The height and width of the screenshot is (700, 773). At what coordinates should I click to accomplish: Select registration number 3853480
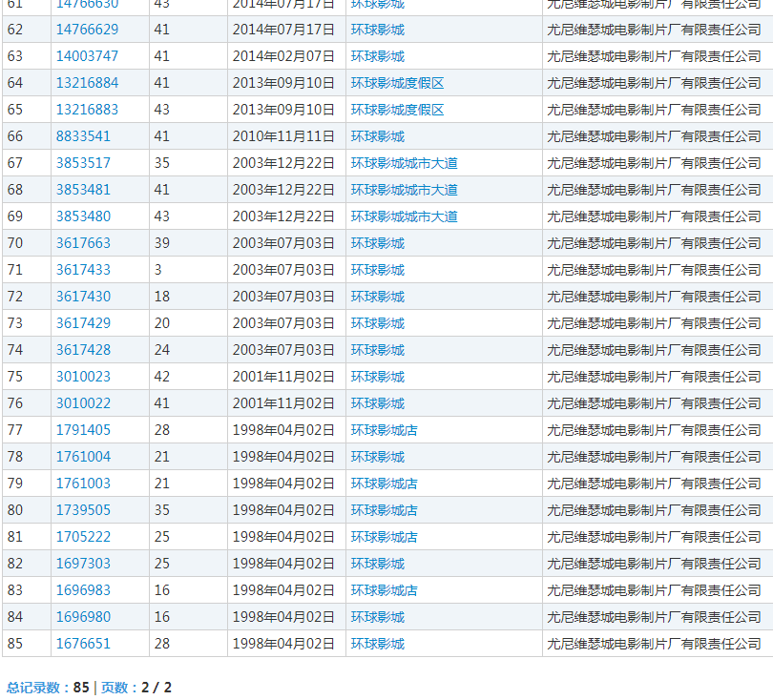point(83,216)
